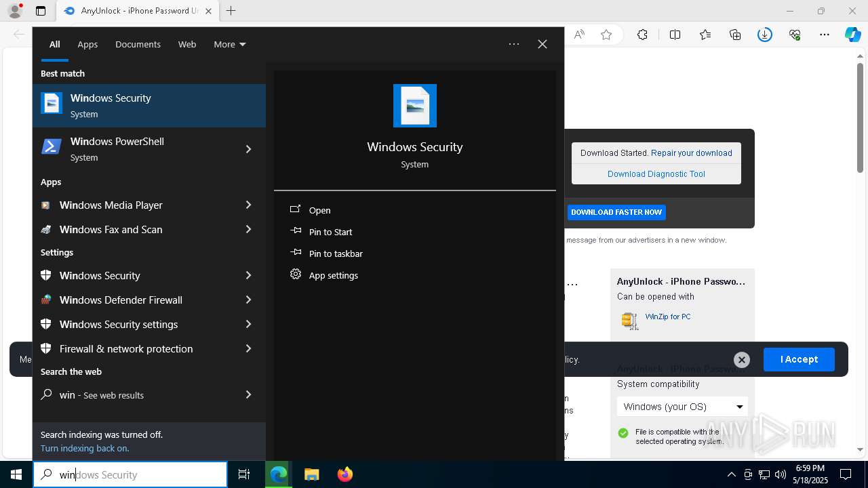Expand Windows Defender Firewall chevron
Screen dimensions: 868x488
point(248,300)
